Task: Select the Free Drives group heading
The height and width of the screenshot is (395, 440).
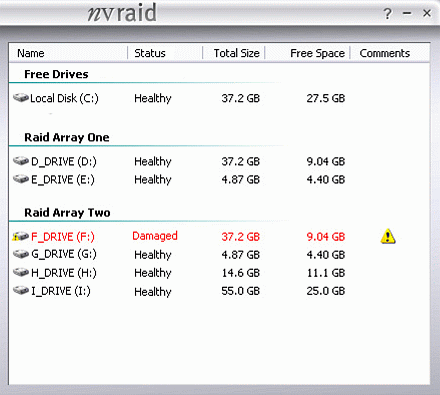Action: [x=56, y=74]
